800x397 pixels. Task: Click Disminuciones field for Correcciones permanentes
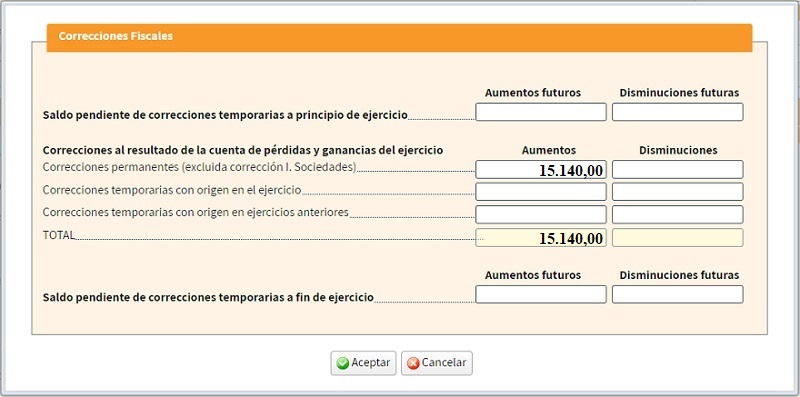(678, 169)
